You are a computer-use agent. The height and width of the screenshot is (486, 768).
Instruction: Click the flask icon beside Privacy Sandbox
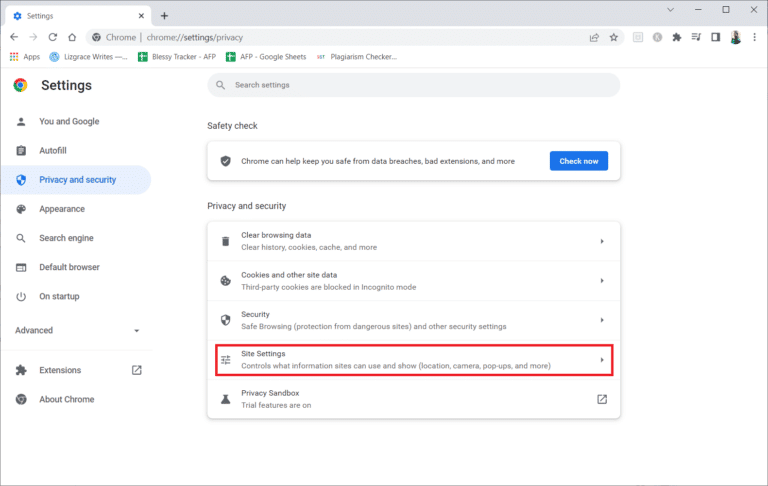[225, 399]
